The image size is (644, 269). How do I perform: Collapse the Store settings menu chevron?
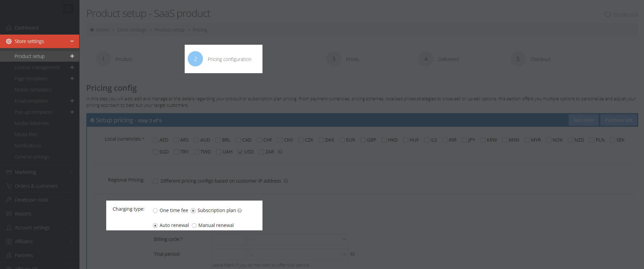(x=72, y=41)
